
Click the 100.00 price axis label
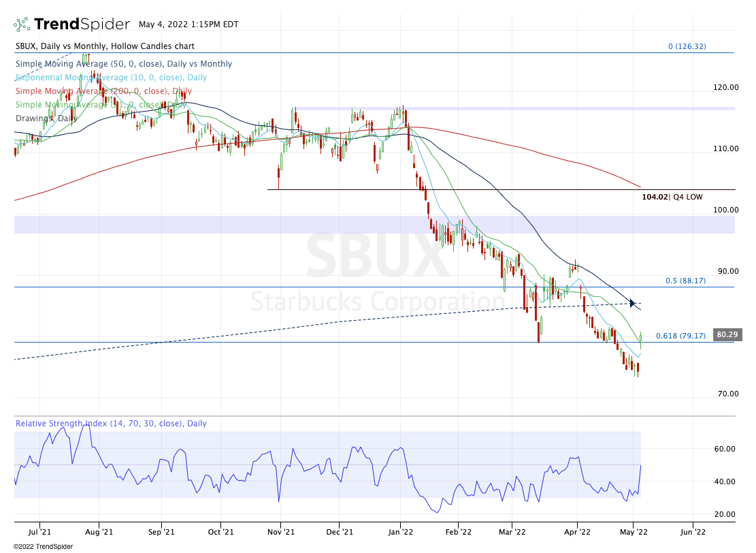coord(725,210)
